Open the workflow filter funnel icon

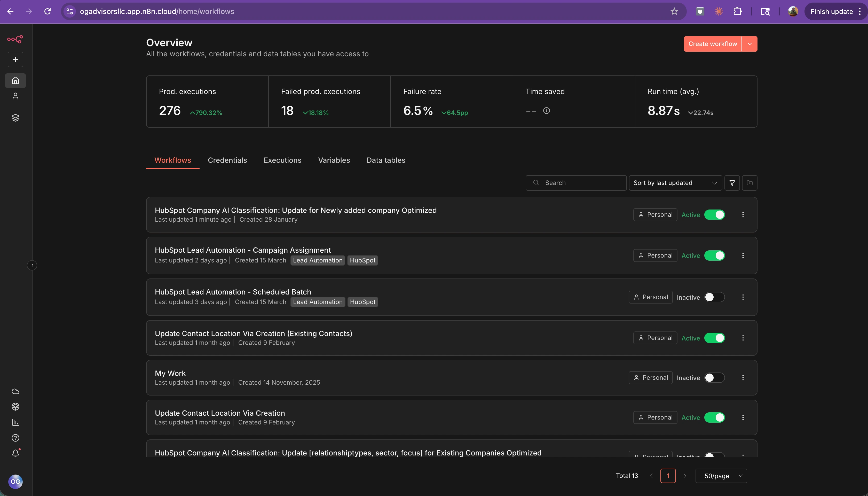732,183
